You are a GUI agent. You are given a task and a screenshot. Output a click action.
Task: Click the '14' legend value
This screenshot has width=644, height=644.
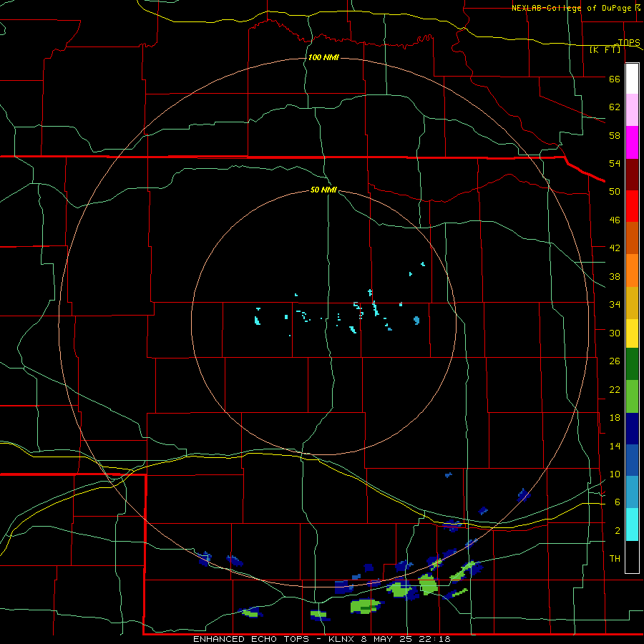615,446
